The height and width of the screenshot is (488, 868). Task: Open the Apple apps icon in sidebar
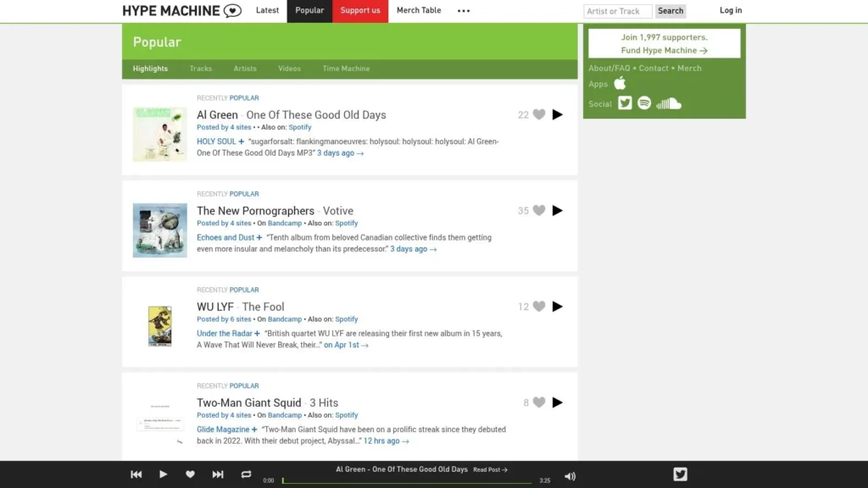[x=620, y=84]
